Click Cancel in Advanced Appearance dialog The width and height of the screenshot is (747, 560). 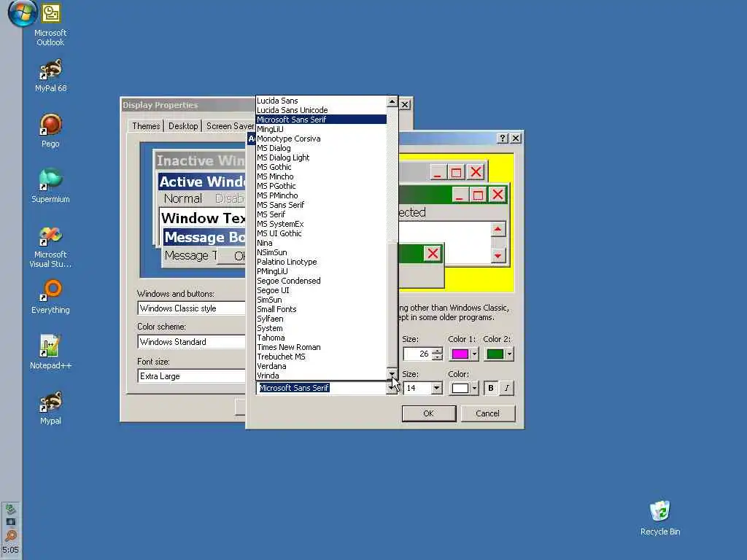point(488,413)
